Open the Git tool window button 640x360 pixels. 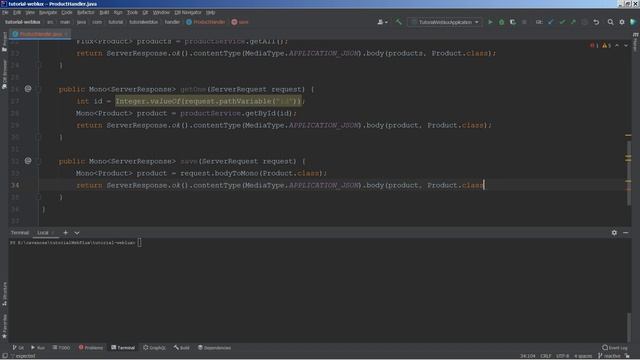(18, 348)
